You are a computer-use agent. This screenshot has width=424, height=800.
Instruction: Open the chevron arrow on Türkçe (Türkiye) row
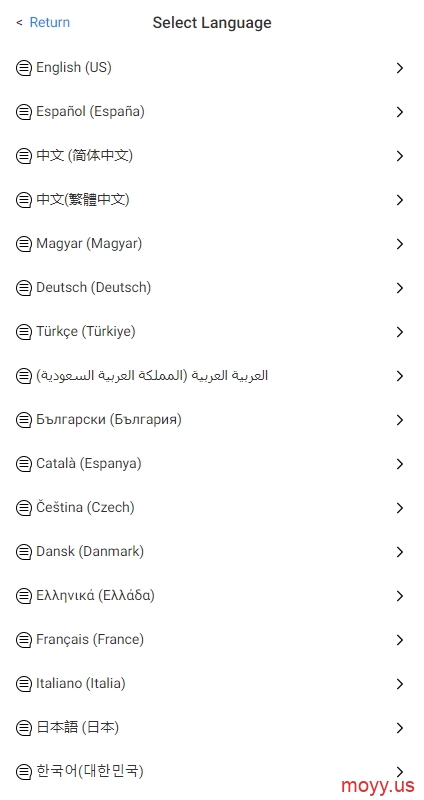click(400, 332)
